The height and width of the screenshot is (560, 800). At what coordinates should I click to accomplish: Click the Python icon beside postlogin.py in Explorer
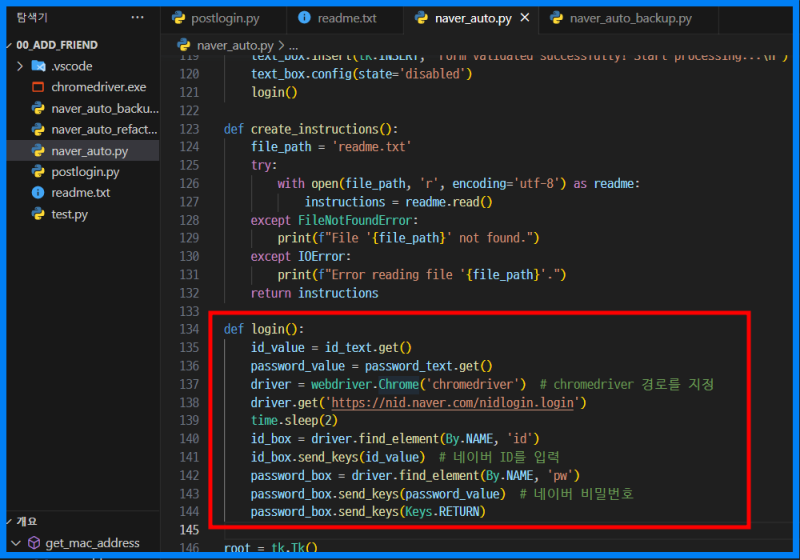click(x=38, y=172)
